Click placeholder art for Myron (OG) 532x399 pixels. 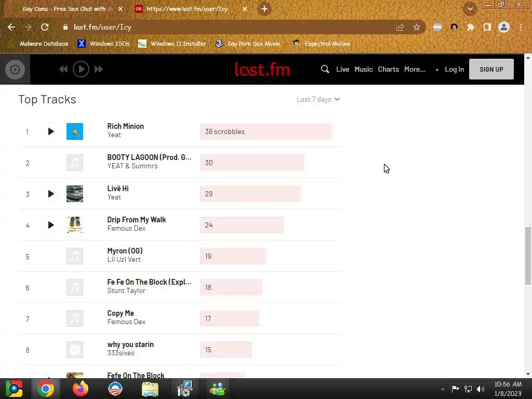[x=75, y=256]
